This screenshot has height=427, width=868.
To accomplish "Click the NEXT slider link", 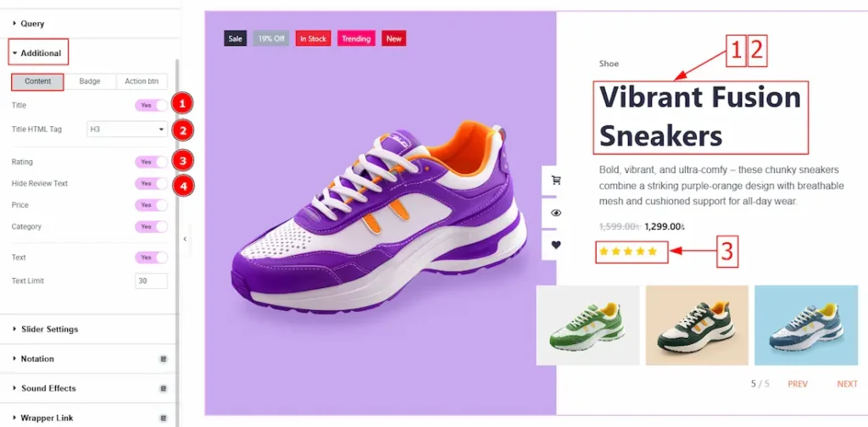I will (847, 384).
